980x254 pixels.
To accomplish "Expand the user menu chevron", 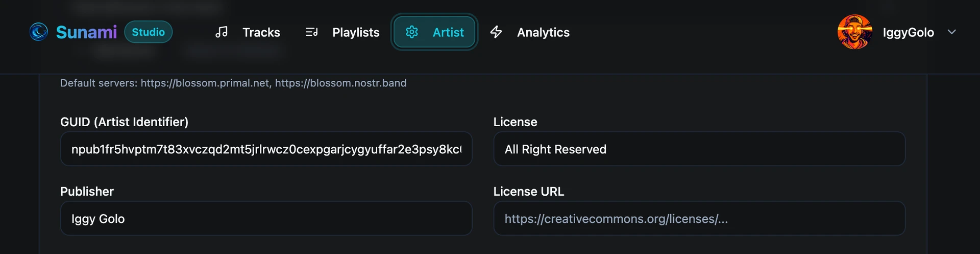I will [951, 32].
